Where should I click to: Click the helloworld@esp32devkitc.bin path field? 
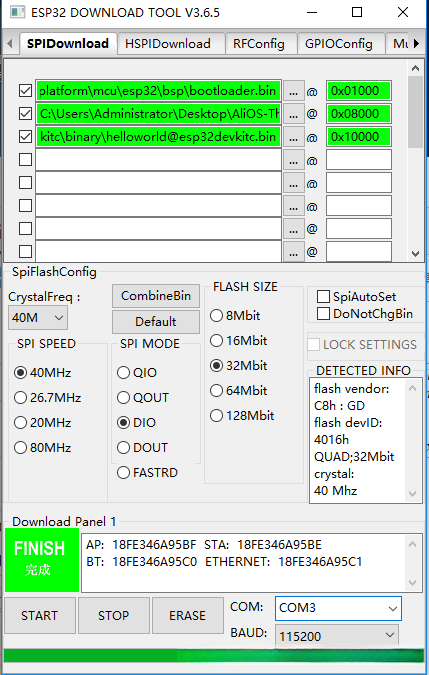pyautogui.click(x=158, y=137)
